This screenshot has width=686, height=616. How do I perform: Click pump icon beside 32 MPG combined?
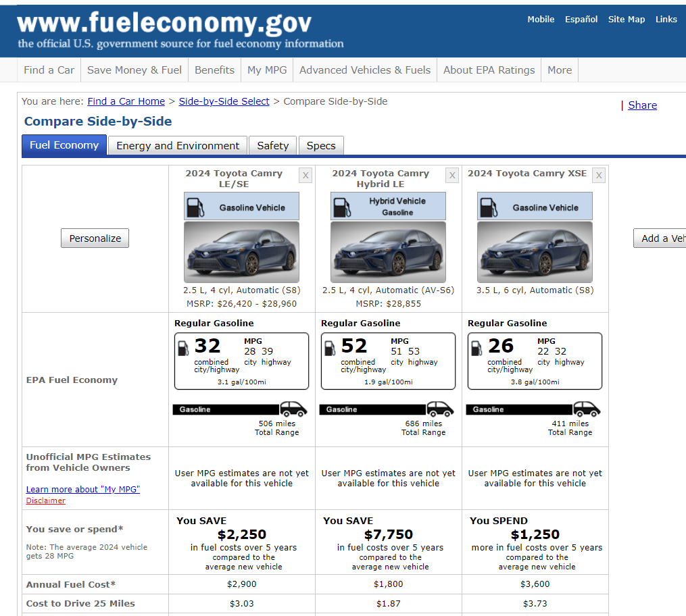(x=183, y=349)
